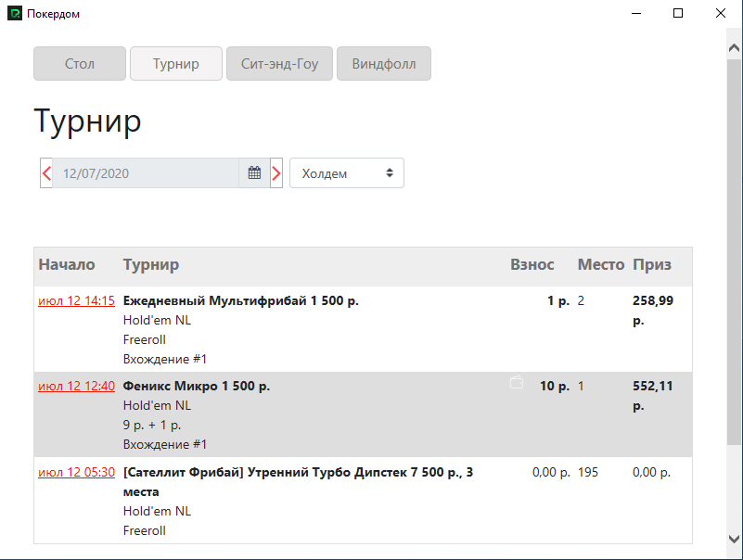Maximize the Покердом window
This screenshot has height=560, width=743.
pos(678,13)
